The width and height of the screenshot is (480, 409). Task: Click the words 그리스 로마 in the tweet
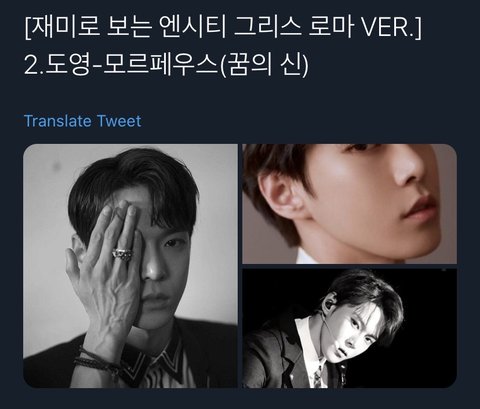click(293, 28)
